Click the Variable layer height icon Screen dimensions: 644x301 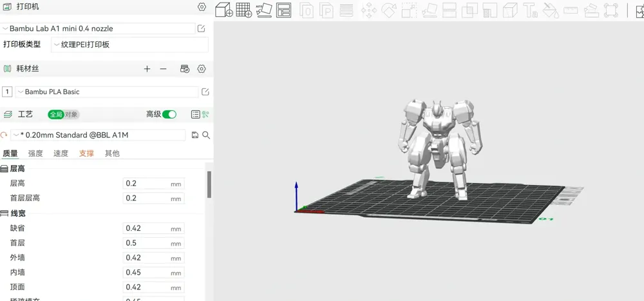[347, 10]
